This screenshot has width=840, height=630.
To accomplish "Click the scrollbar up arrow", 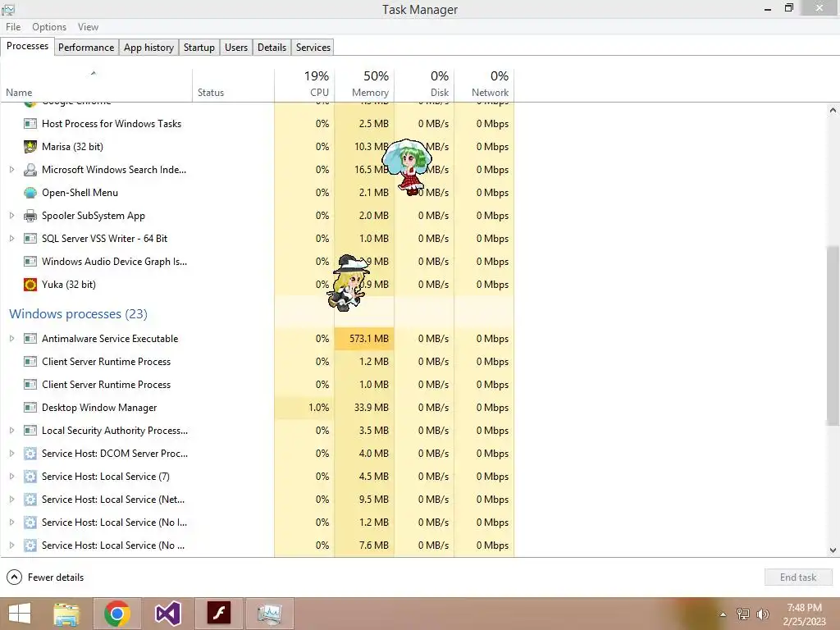I will (x=833, y=111).
